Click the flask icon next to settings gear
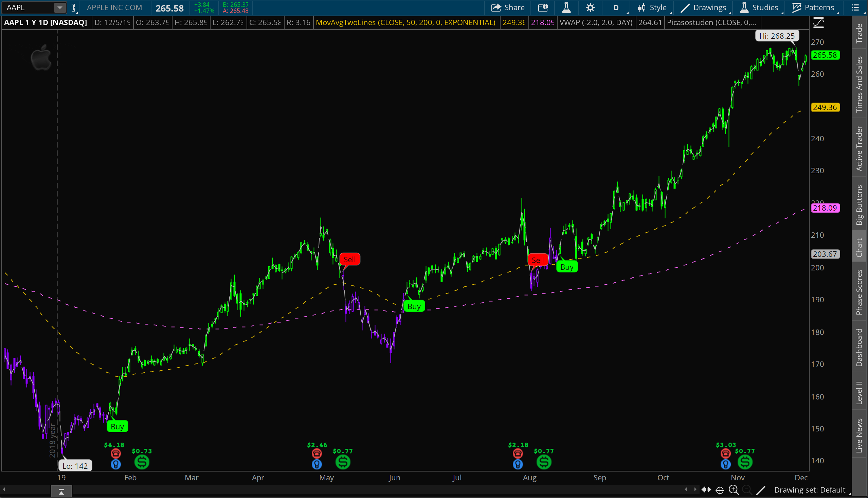Screen dimensions: 868x498 point(566,7)
